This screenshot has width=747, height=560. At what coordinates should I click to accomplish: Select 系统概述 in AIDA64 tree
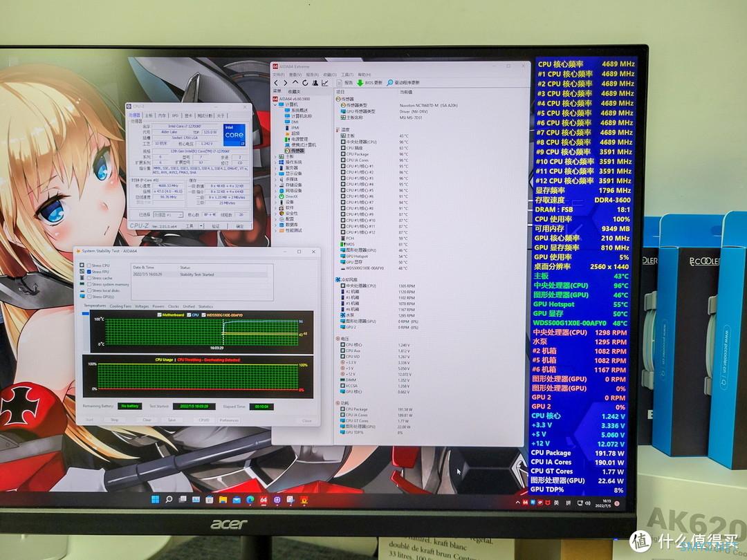(x=296, y=110)
